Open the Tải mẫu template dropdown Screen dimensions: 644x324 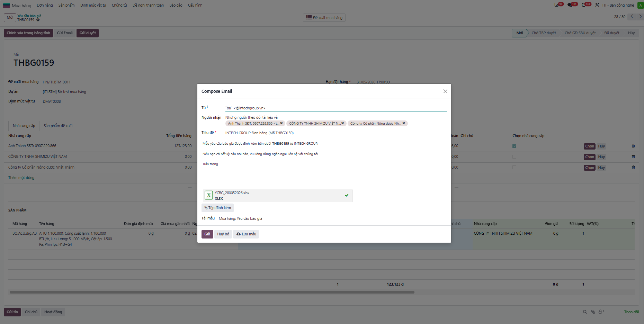pos(332,218)
